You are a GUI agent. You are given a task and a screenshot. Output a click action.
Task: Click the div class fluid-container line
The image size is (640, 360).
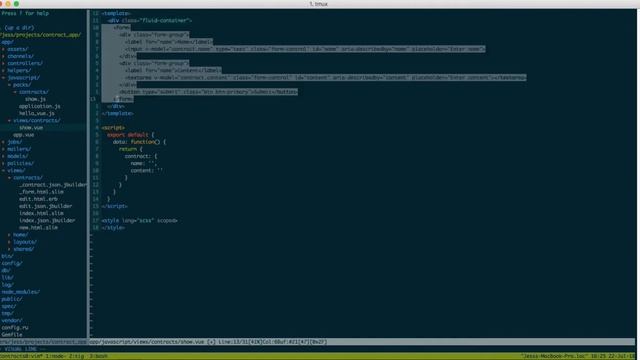149,20
